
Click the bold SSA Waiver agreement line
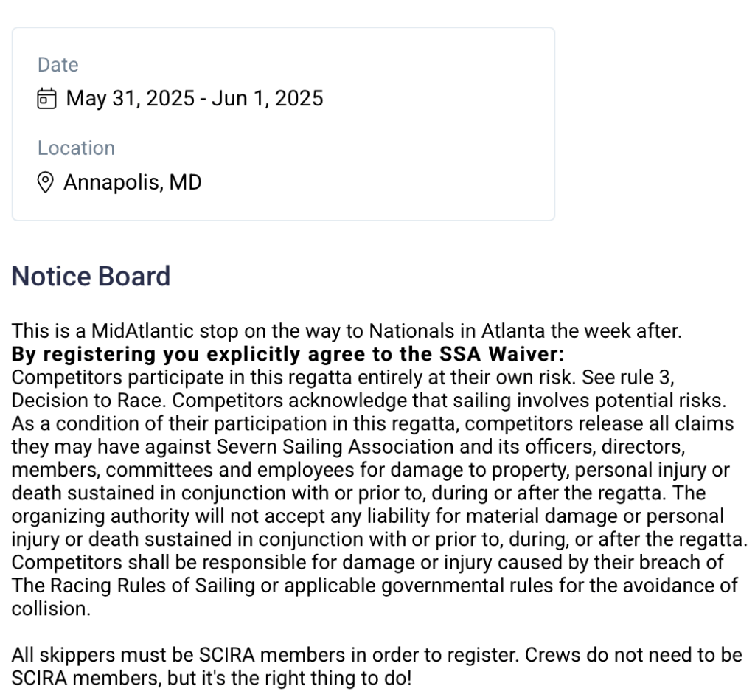tap(288, 354)
